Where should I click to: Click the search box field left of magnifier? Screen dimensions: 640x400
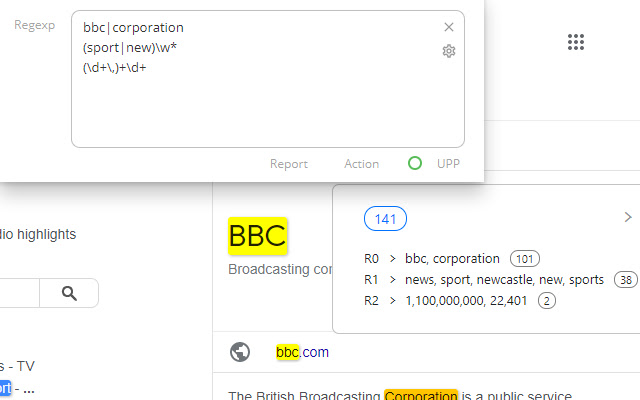tap(20, 293)
